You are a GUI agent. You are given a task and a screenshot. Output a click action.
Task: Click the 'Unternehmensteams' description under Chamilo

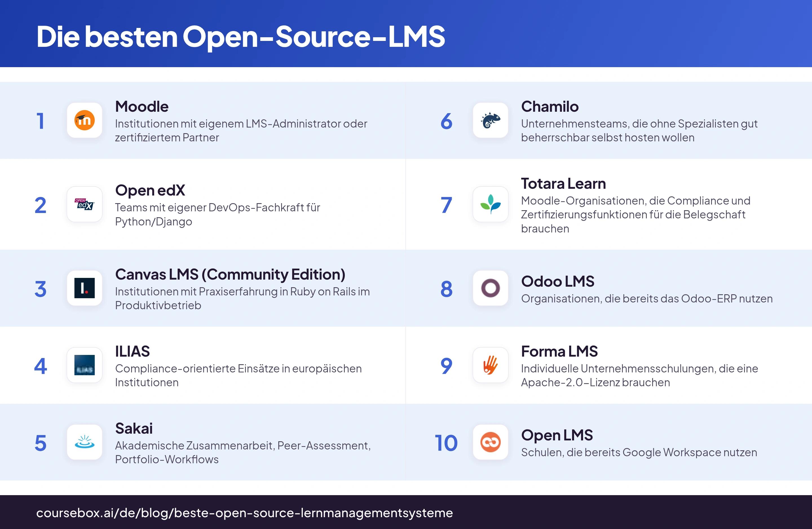639,130
